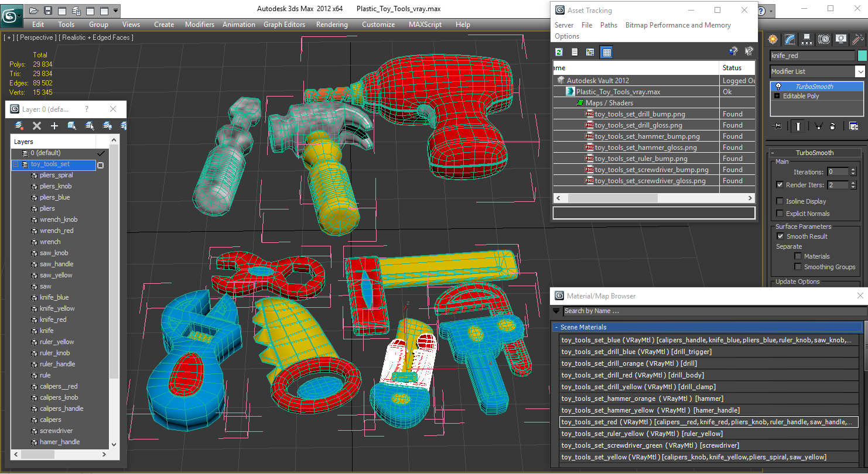
Task: Click the knife_red object name field
Action: click(x=812, y=56)
